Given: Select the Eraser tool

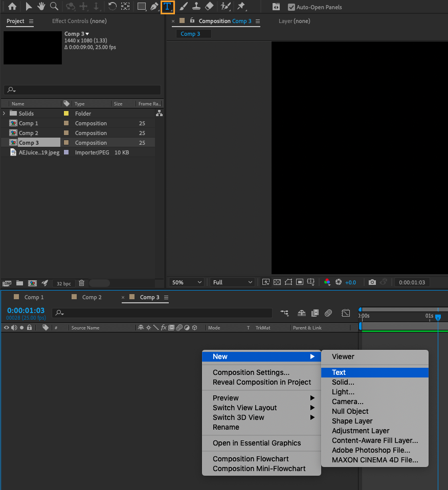Looking at the screenshot, I should click(209, 6).
